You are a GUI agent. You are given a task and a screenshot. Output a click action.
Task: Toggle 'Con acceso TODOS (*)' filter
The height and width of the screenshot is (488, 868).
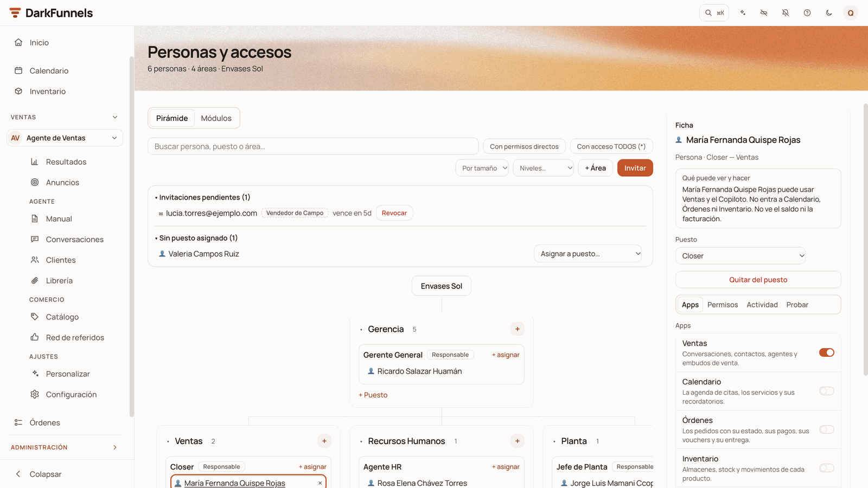pos(611,146)
